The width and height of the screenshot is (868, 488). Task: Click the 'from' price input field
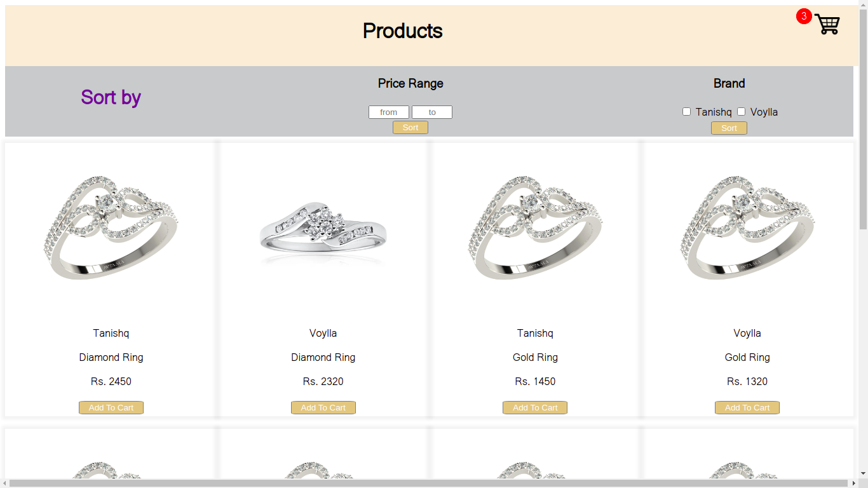tap(389, 112)
